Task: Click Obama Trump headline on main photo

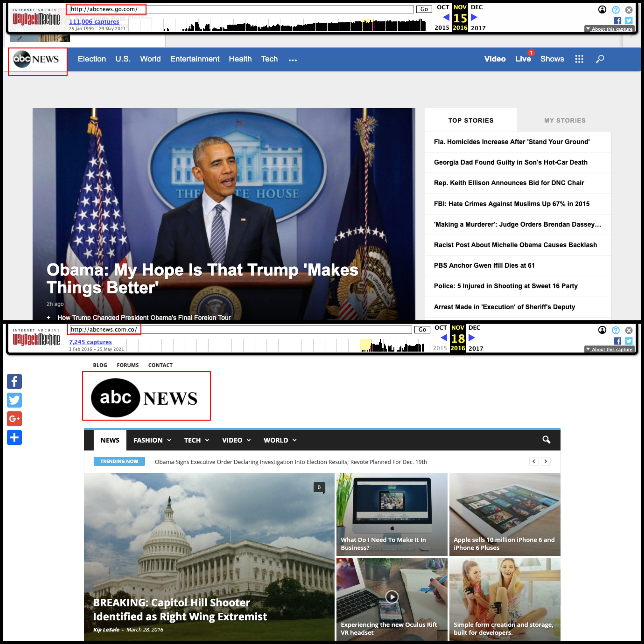Action: 202,279
